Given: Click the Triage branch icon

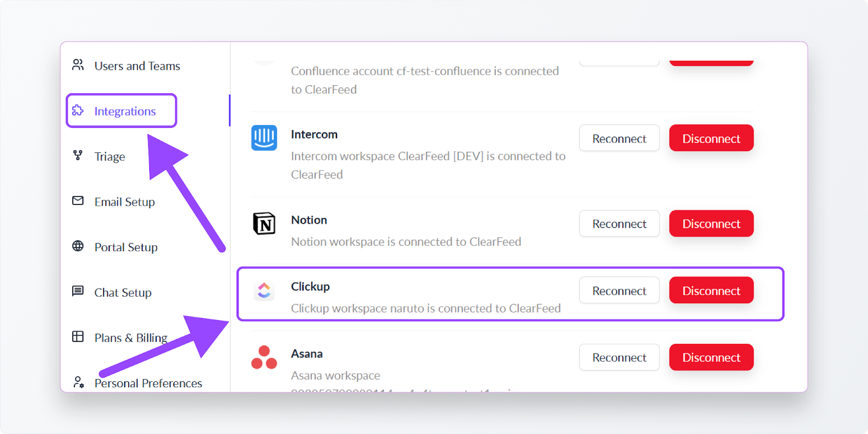Looking at the screenshot, I should click(x=78, y=156).
